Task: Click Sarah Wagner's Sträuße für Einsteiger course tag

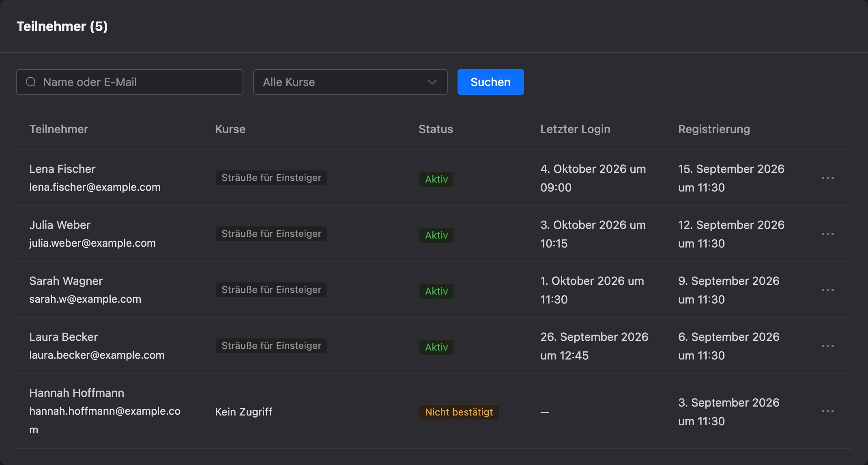Action: click(x=271, y=290)
